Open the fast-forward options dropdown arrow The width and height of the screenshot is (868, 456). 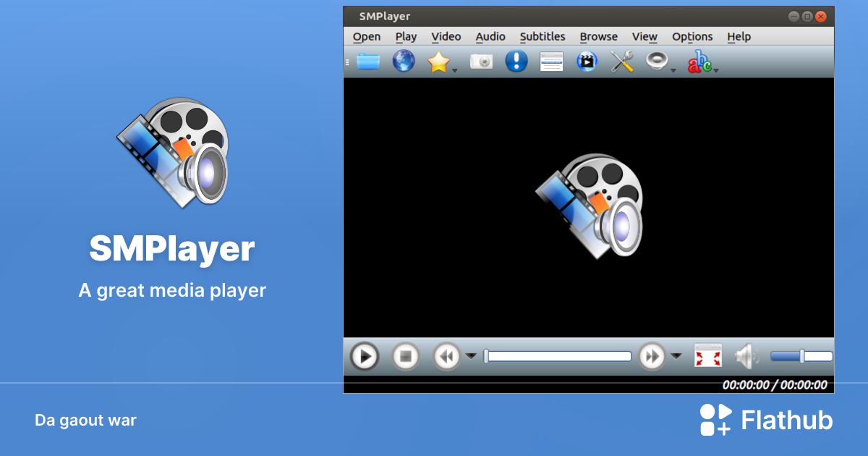pyautogui.click(x=677, y=357)
